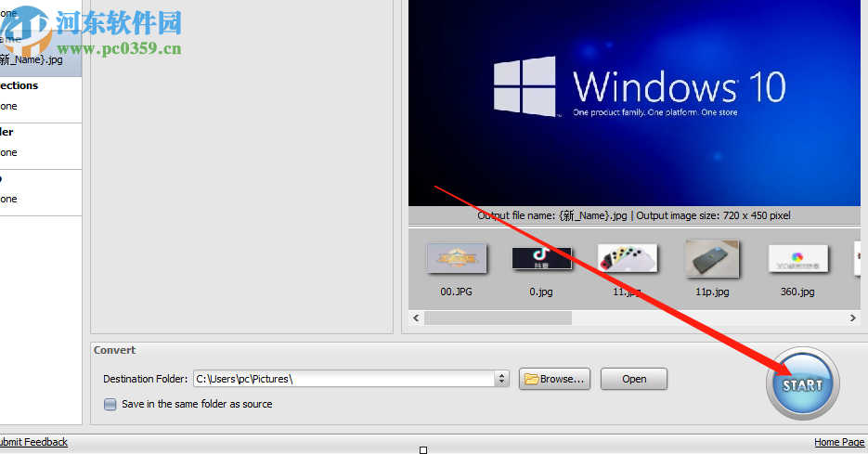Open the Submit Feedback link
Screen dimensions: 868x454
tap(32, 442)
